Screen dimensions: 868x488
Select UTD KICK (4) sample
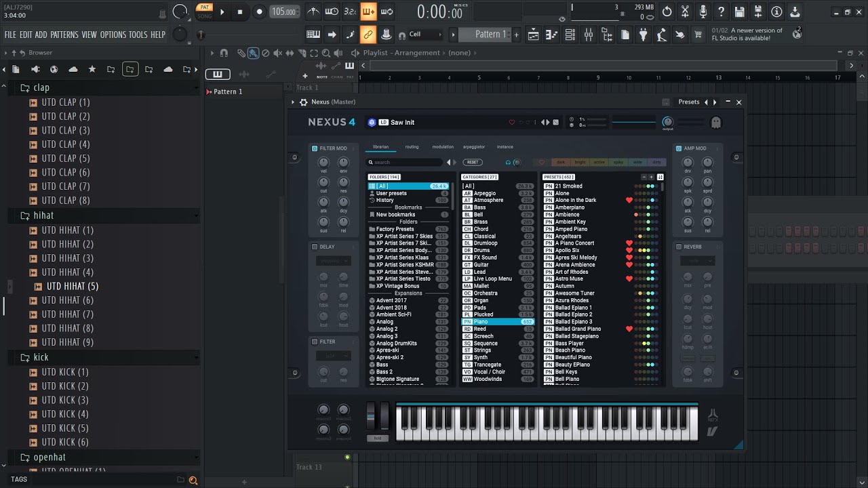65,414
